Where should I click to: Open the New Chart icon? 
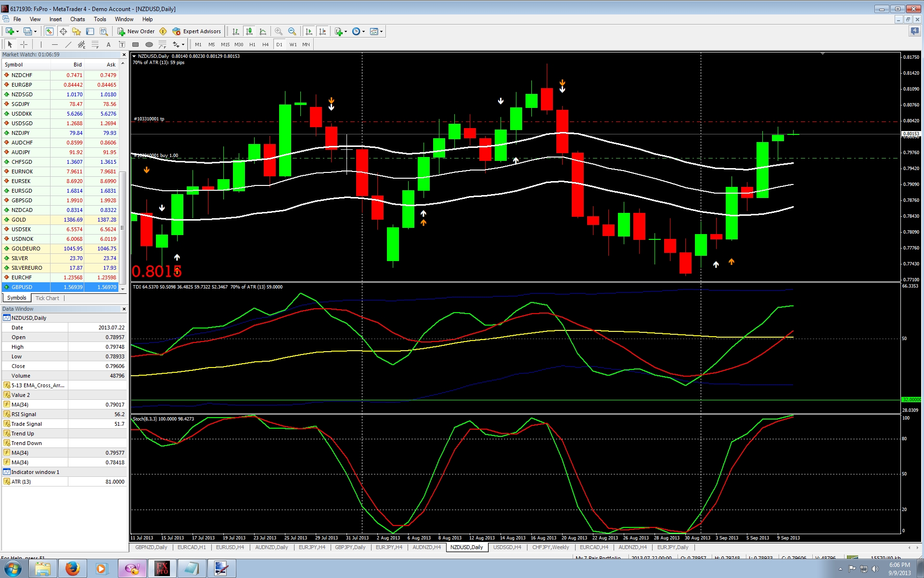tap(9, 31)
